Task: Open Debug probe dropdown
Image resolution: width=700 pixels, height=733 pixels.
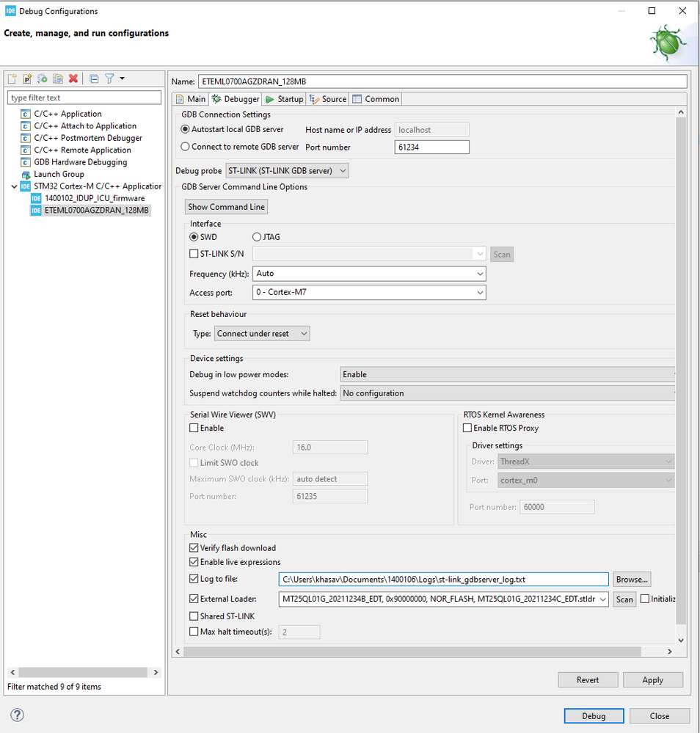Action: click(287, 171)
